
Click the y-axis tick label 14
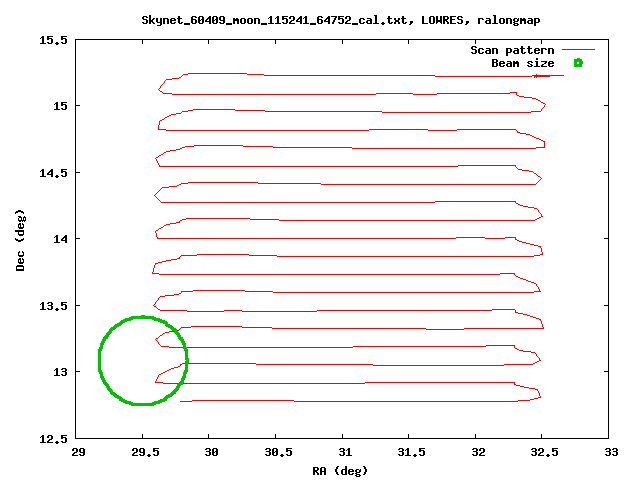[x=60, y=239]
